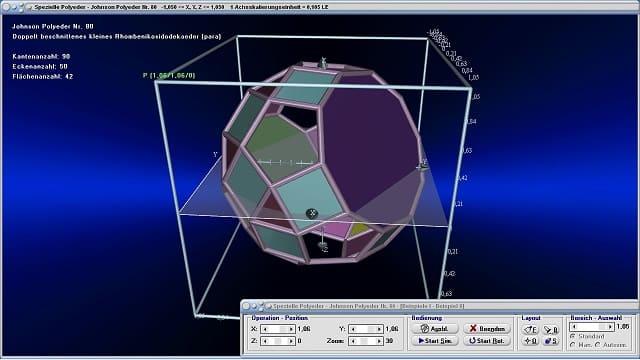Click the Johnson Polyeder Nr. 80 heading
Screen dimensions: 640x360
53,26
